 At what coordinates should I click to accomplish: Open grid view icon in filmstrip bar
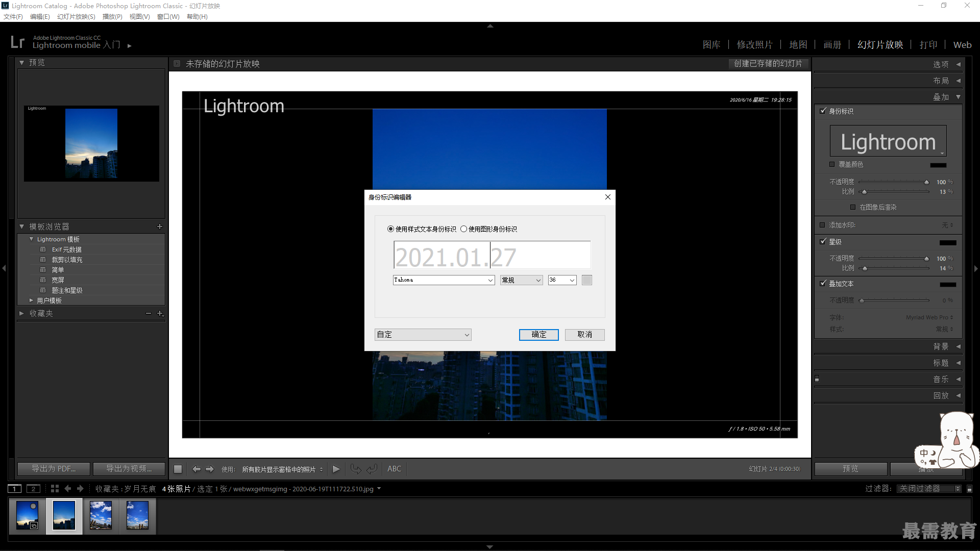(55, 489)
